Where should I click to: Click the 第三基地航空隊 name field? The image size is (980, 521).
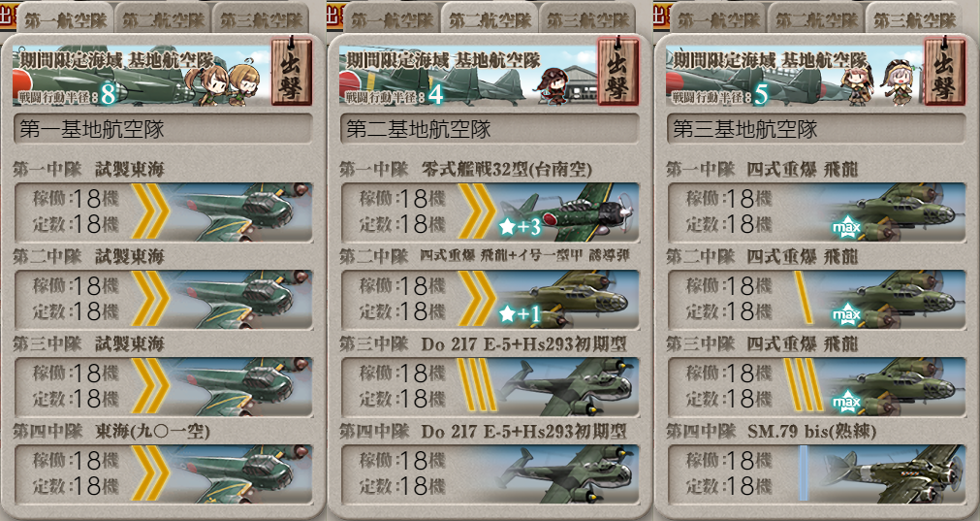816,129
